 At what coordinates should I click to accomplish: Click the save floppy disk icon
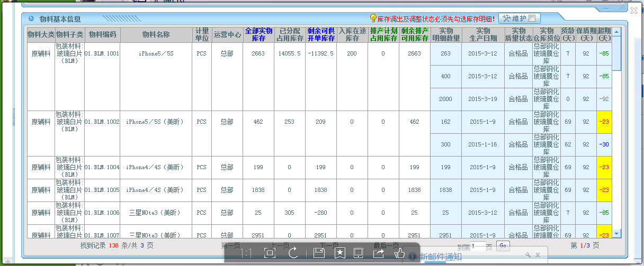(x=319, y=253)
